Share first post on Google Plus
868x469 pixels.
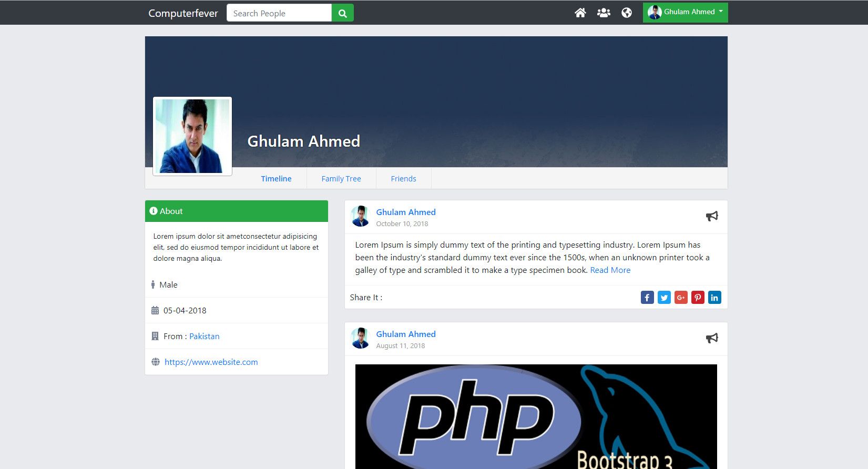pyautogui.click(x=681, y=298)
